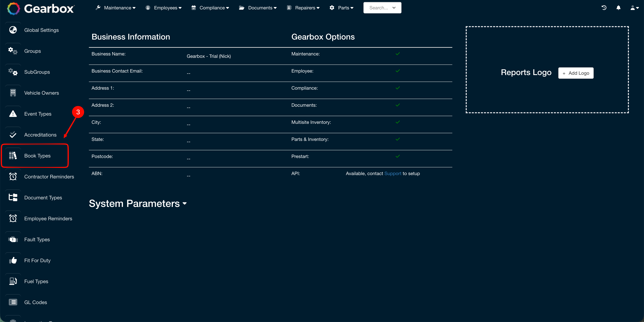The image size is (644, 322).
Task: Select Event Types label in sidebar
Action: click(x=38, y=114)
